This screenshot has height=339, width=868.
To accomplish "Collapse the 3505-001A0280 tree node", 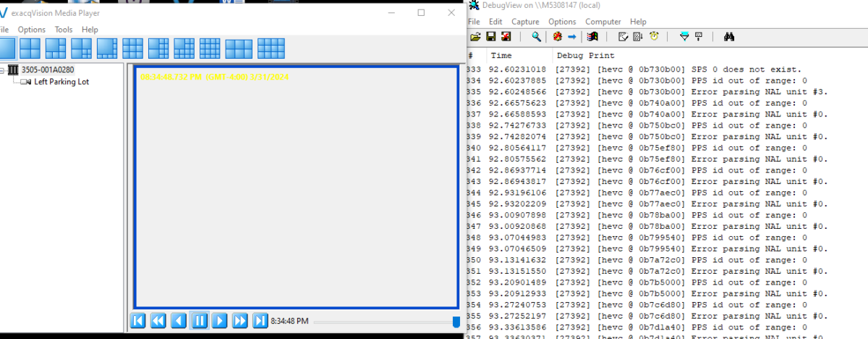I will (3, 70).
